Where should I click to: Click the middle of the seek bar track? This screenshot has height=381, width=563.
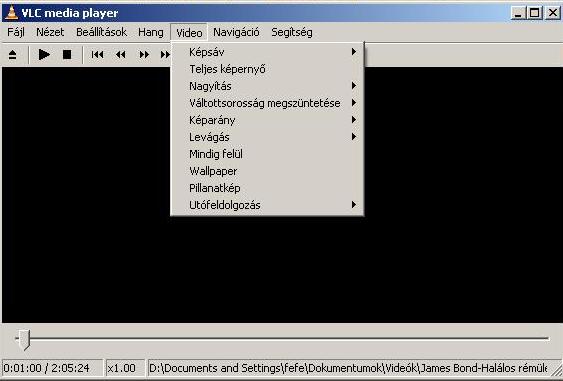click(282, 338)
